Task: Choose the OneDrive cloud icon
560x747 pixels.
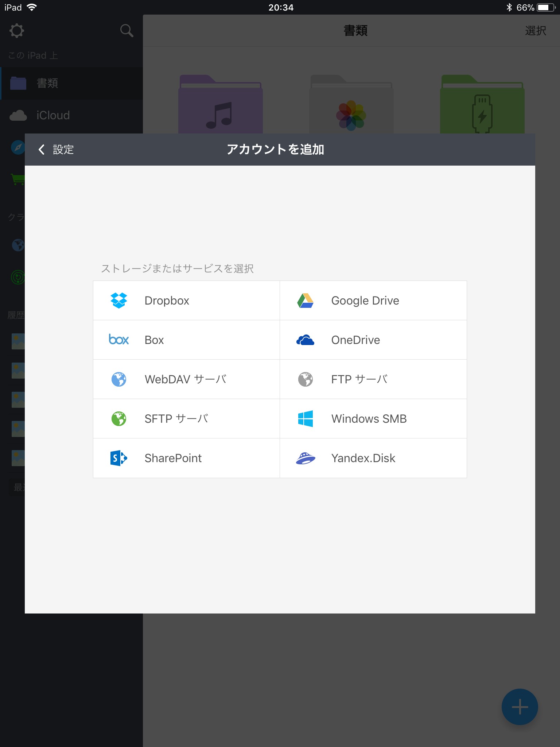Action: pos(305,340)
